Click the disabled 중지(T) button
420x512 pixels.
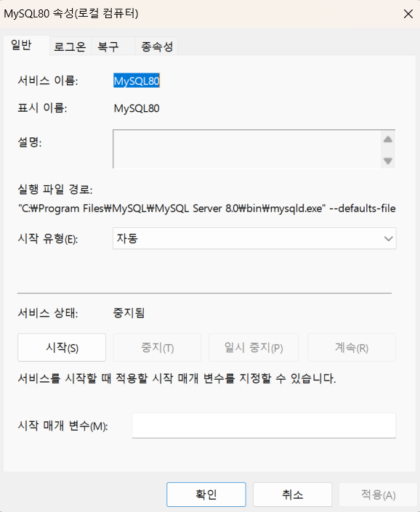pos(157,347)
